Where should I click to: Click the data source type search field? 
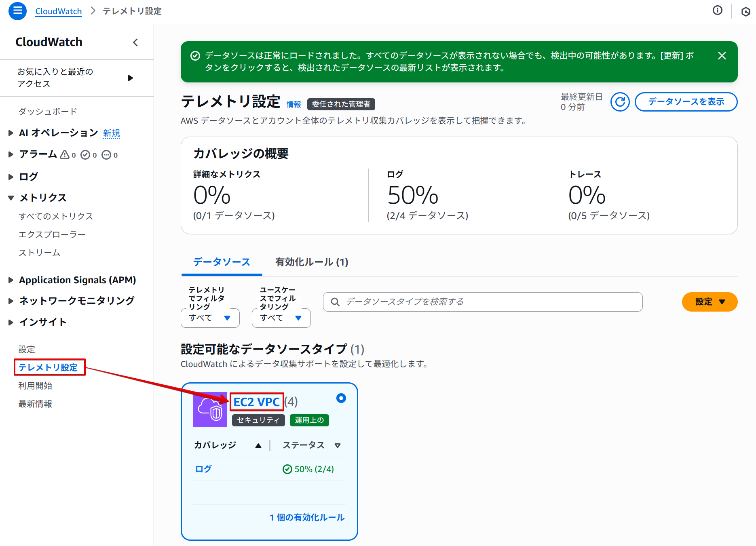click(483, 302)
